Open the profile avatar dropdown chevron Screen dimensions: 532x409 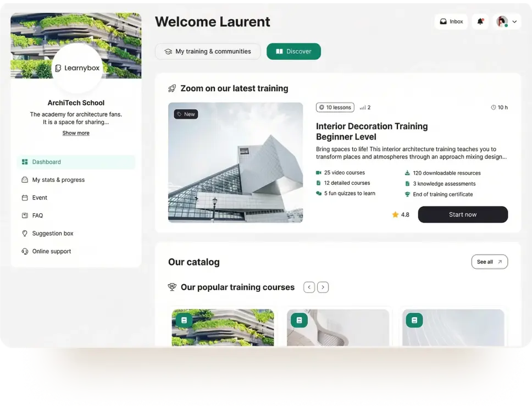pyautogui.click(x=514, y=21)
